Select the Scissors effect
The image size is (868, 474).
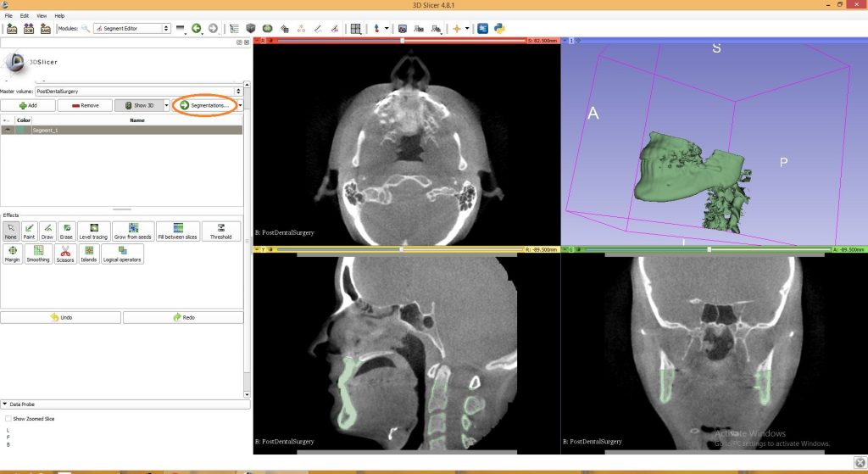pos(65,254)
